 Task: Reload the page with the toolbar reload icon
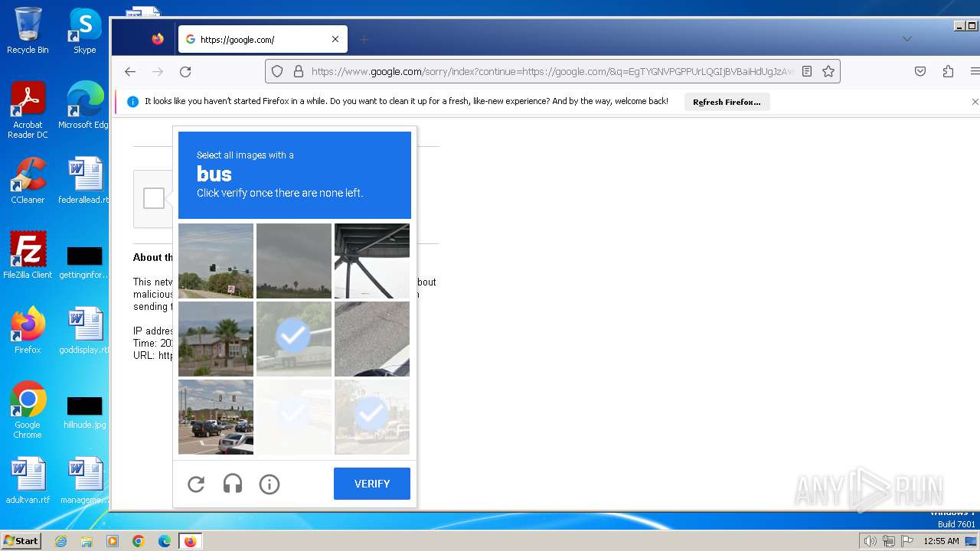point(185,71)
